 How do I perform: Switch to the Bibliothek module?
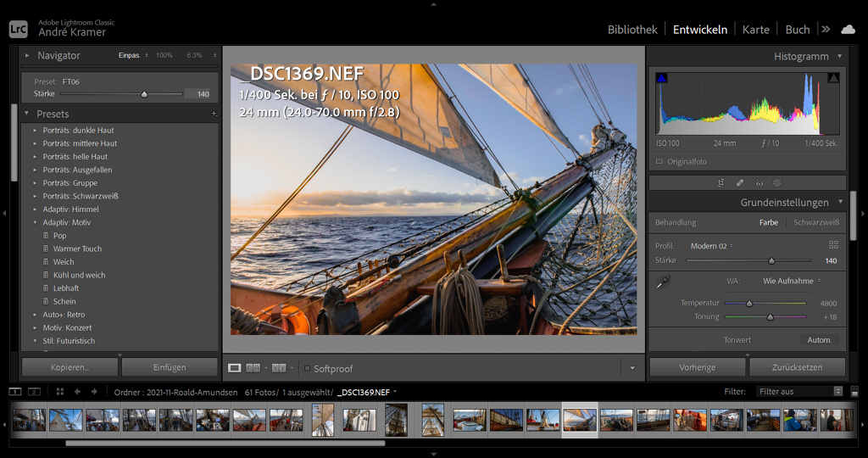[632, 29]
